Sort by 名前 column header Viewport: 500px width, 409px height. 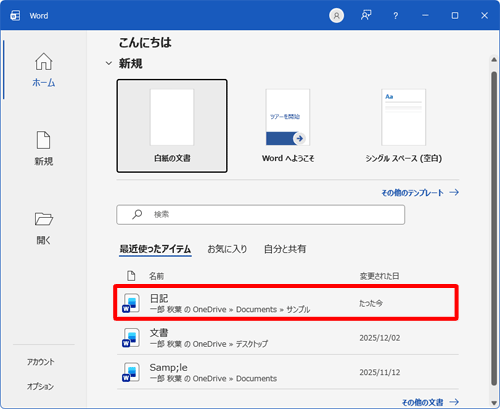(156, 276)
